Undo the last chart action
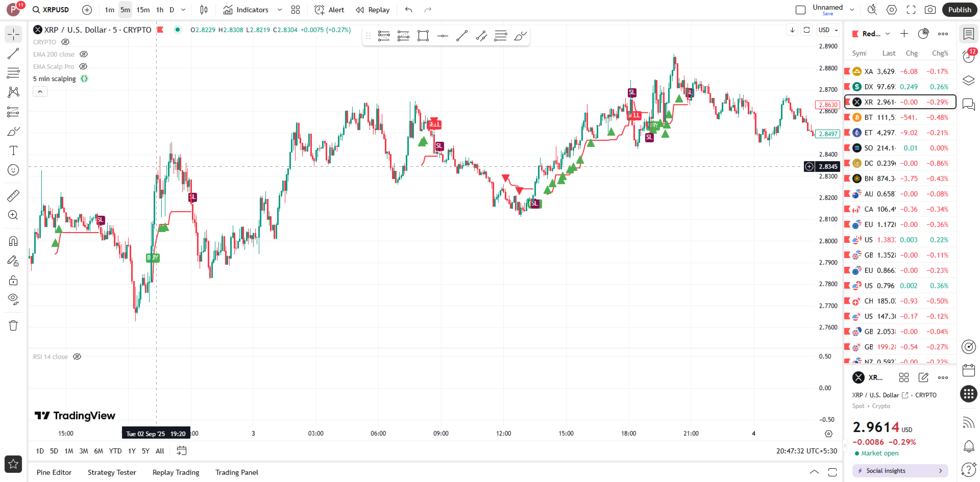Viewport: 980px width, 482px height. point(408,10)
